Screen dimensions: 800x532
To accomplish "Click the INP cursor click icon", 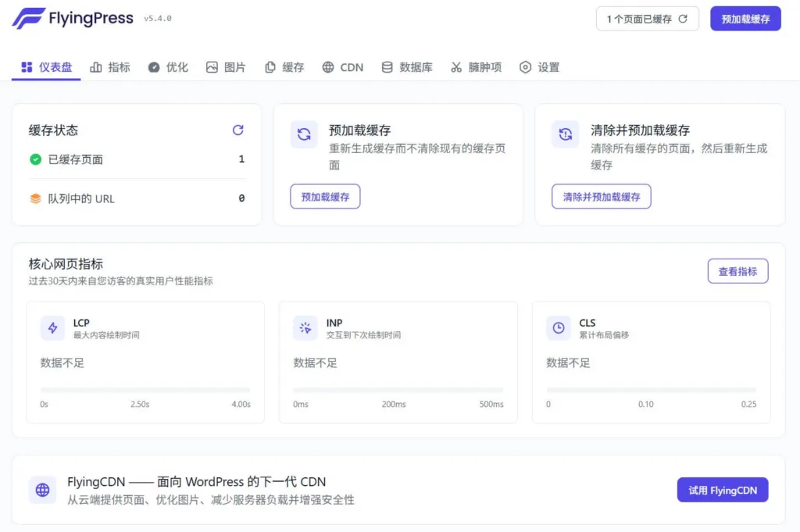I will (305, 328).
